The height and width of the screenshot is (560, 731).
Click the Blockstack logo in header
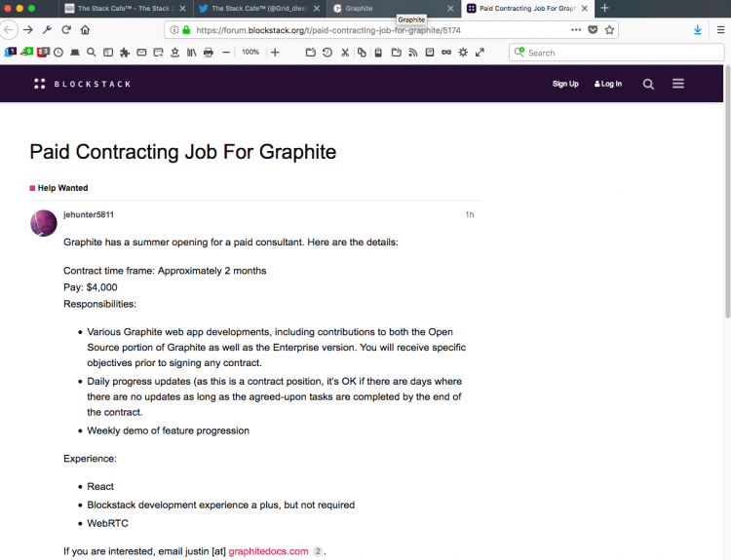click(x=83, y=84)
